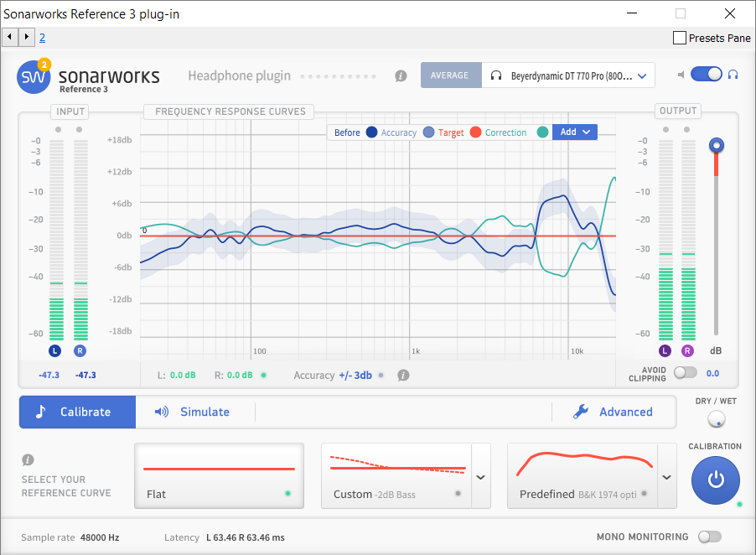Open info icon above Select Your Reference Curve
This screenshot has height=555, width=756.
pos(28,459)
